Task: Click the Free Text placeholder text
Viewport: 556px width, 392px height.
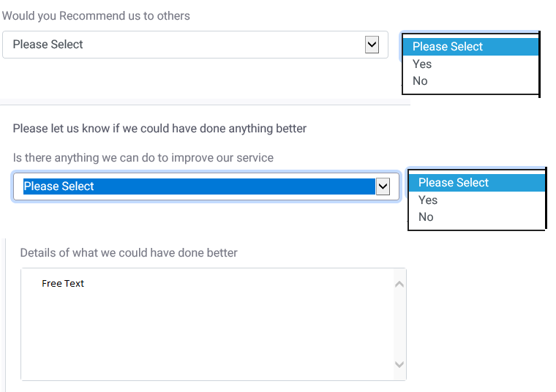Action: pyautogui.click(x=63, y=284)
